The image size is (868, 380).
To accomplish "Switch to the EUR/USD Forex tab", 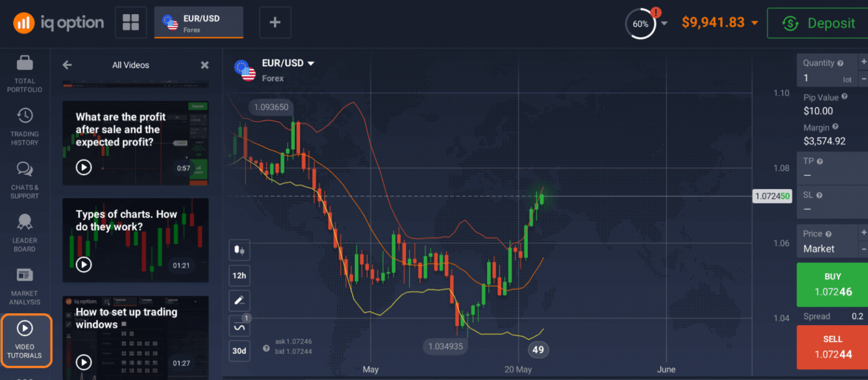I will click(x=198, y=23).
